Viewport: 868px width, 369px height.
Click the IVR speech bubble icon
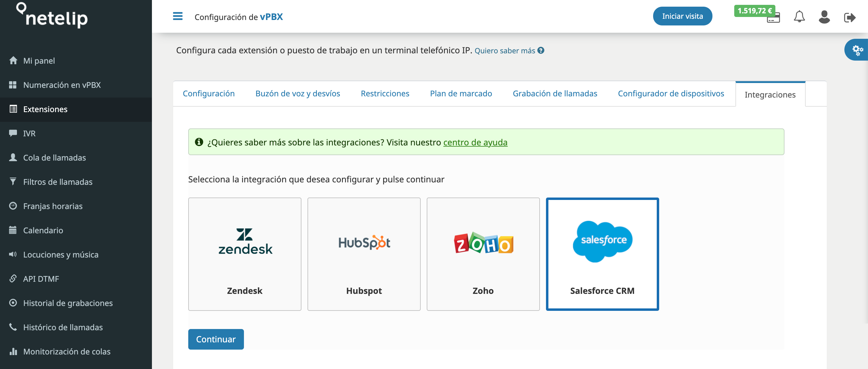click(x=13, y=133)
